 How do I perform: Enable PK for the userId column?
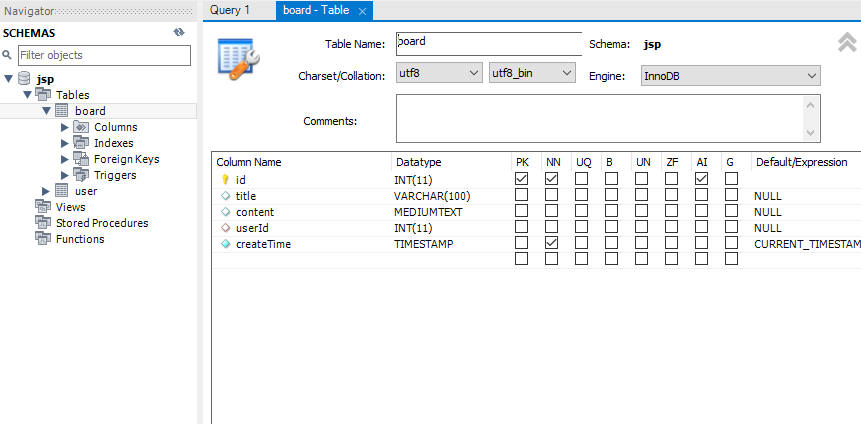(522, 226)
